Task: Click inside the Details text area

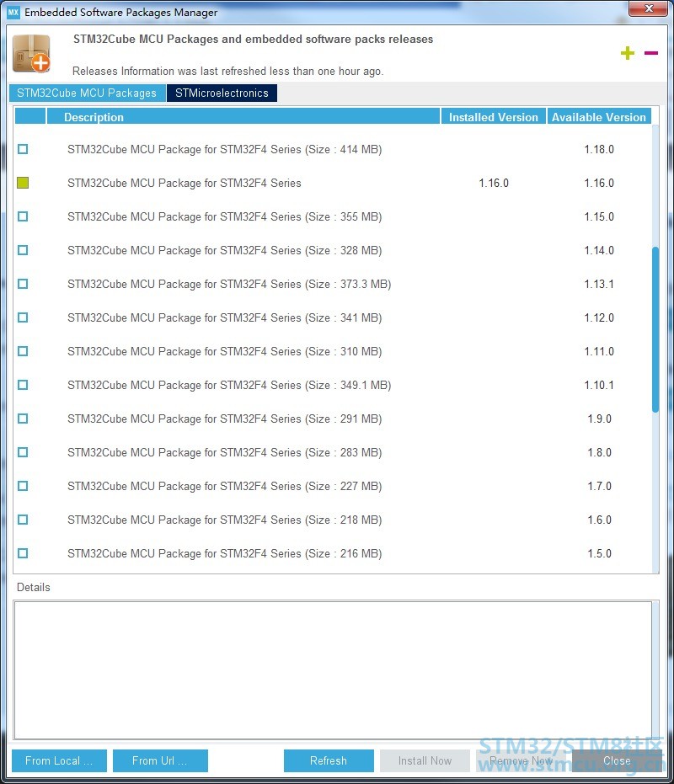Action: (x=333, y=669)
